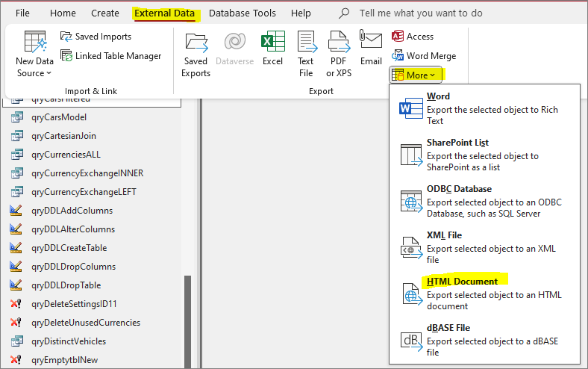Viewport: 588px width, 369px height.
Task: Click the dBASE dB icon
Action: click(x=411, y=341)
